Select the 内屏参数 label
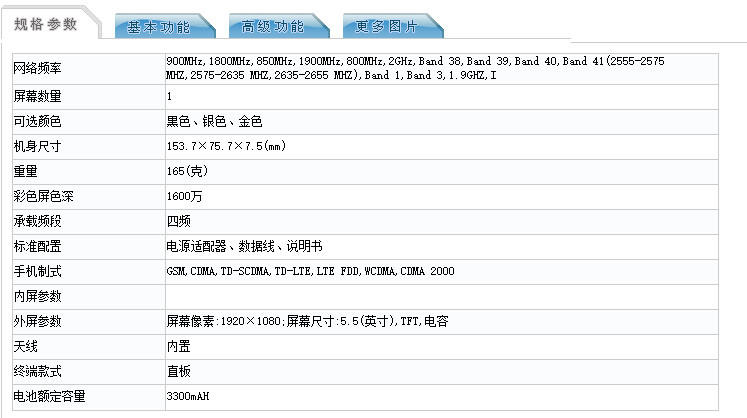Image resolution: width=747 pixels, height=418 pixels. (x=38, y=296)
